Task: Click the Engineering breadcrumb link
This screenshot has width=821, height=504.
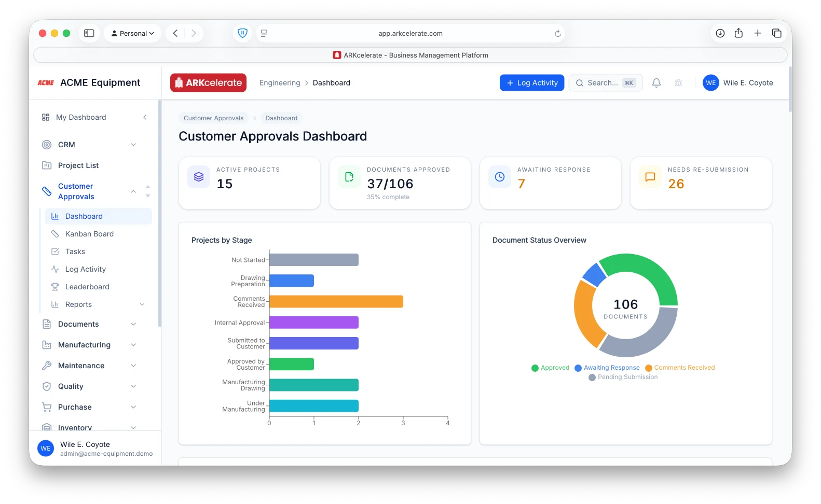Action: [280, 83]
